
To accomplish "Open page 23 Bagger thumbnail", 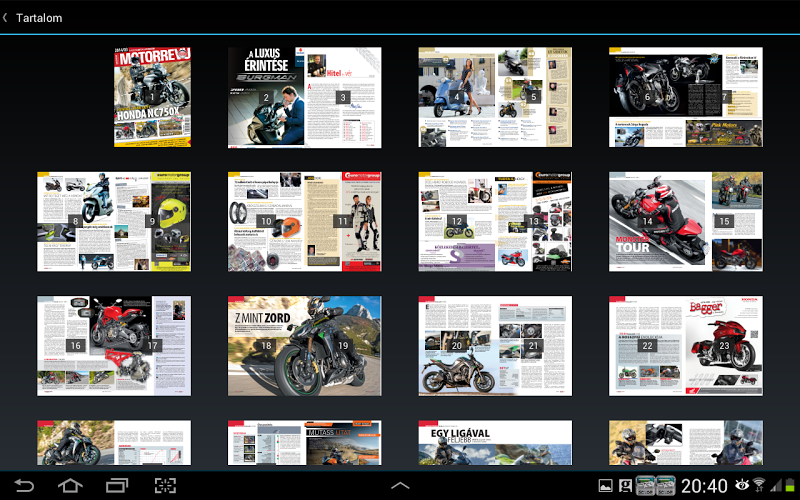I will 724,346.
